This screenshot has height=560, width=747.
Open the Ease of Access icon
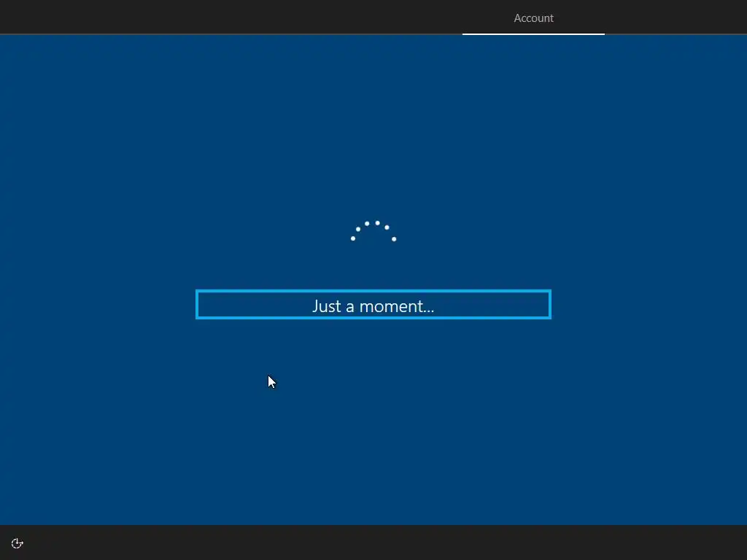(18, 543)
